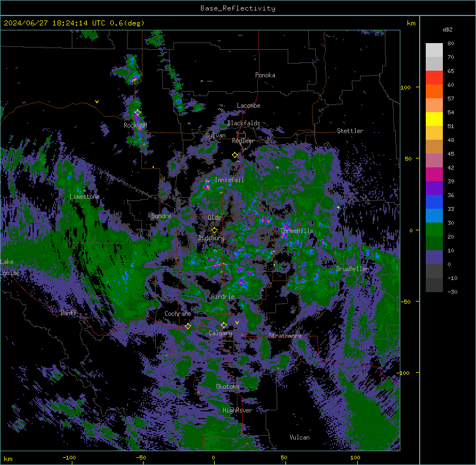This screenshot has width=476, height=465.
Task: Select the Sundre label
Action: click(x=161, y=216)
